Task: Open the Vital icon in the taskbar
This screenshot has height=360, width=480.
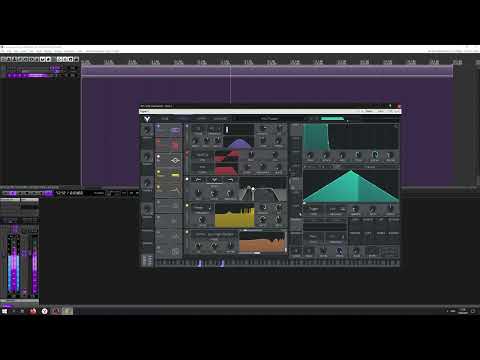Action: click(44, 311)
